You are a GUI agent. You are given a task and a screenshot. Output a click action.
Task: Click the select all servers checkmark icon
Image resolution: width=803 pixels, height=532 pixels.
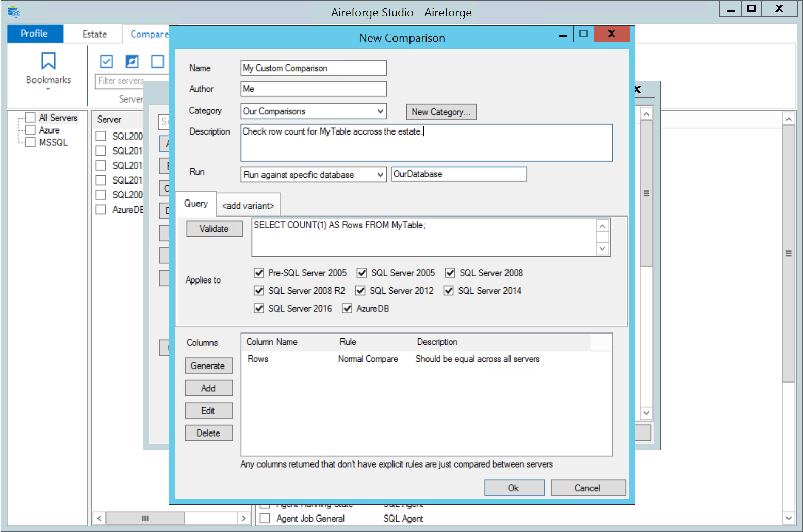tap(106, 61)
